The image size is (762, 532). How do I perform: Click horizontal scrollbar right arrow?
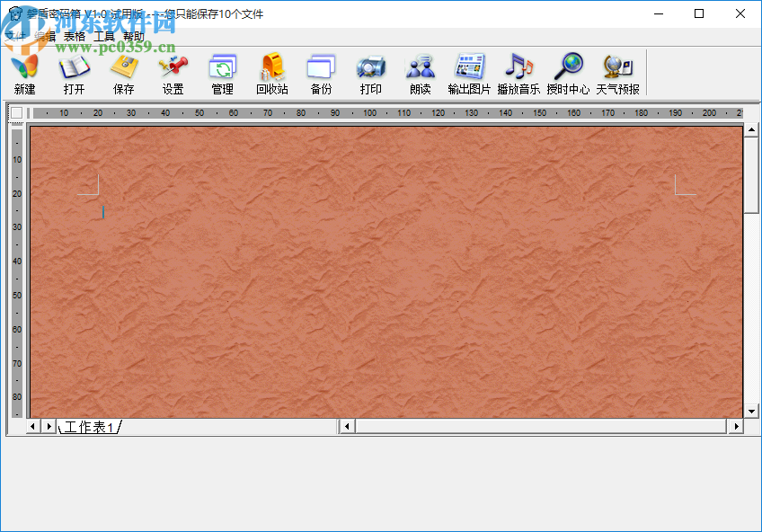click(x=736, y=427)
